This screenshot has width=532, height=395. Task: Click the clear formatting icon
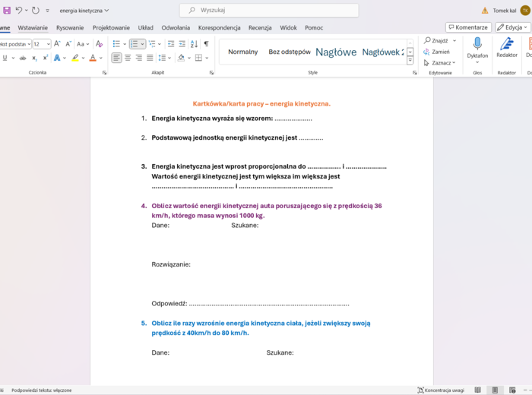(x=100, y=44)
